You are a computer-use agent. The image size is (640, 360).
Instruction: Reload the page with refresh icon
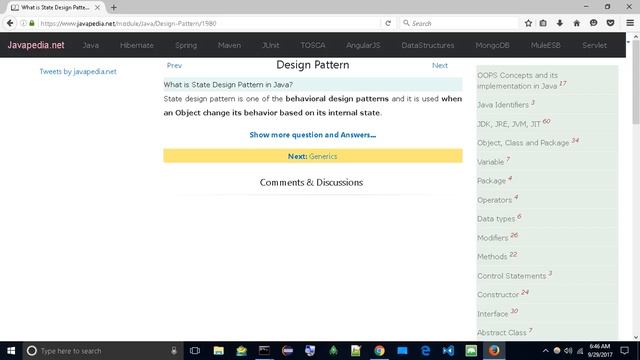(x=388, y=23)
